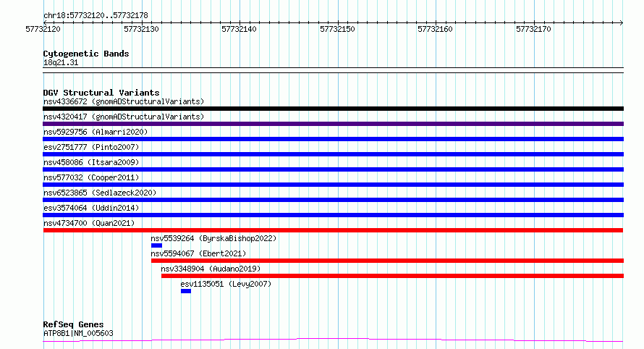The image size is (644, 349).
Task: Click the red bar under nsv3348904
Action: [x=393, y=276]
